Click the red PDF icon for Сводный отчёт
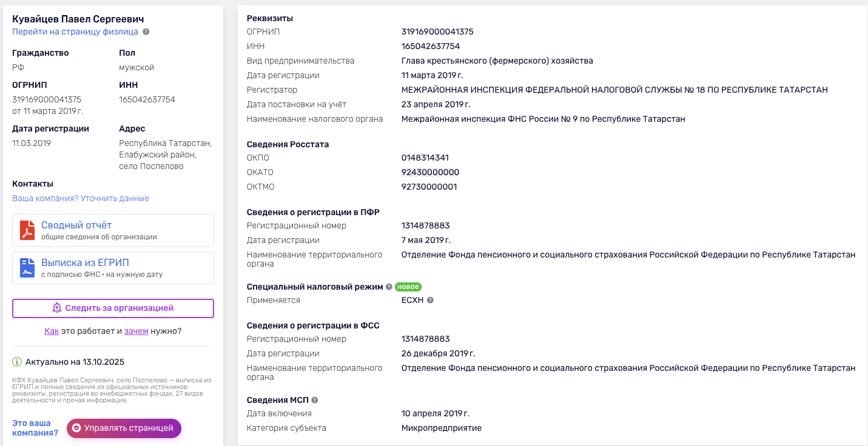 point(27,230)
